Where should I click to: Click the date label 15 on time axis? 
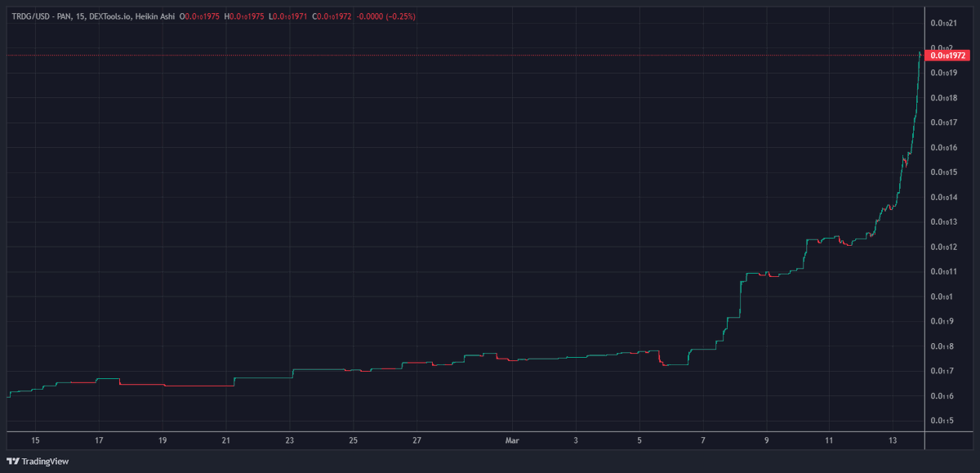(35, 440)
